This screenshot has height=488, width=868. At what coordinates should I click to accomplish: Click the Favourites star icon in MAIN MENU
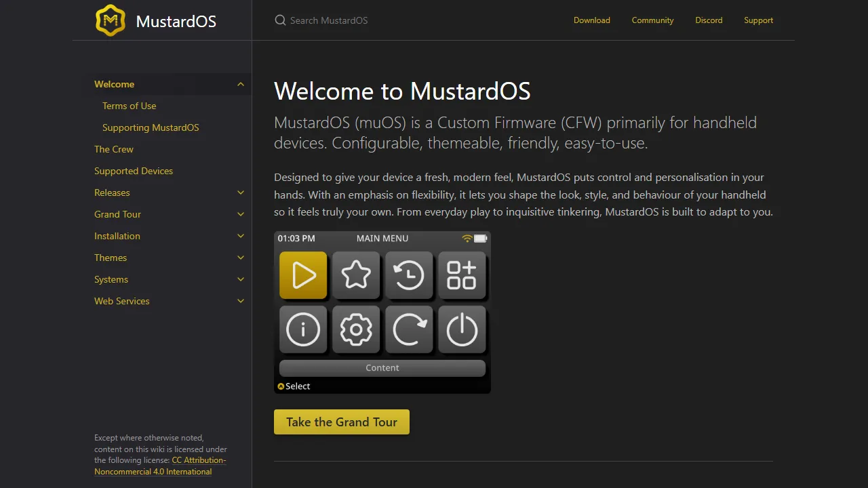tap(356, 275)
